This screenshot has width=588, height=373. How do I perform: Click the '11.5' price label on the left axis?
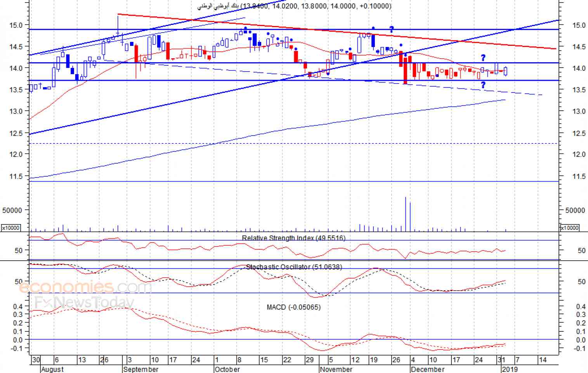click(16, 176)
